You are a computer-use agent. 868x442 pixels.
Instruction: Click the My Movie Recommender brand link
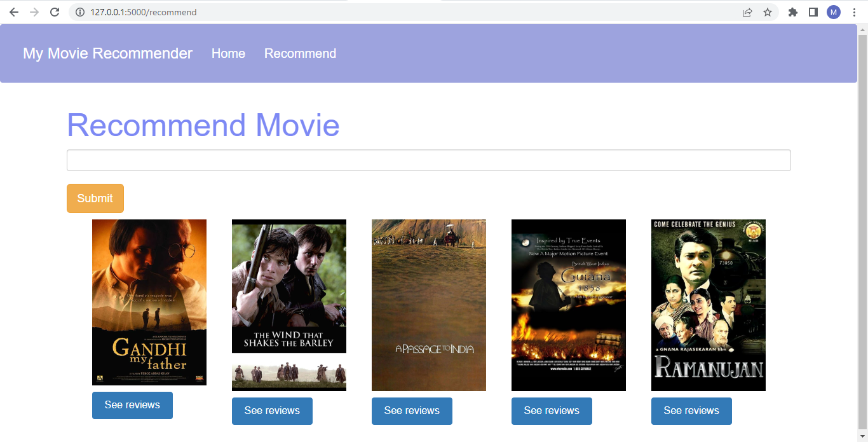107,53
